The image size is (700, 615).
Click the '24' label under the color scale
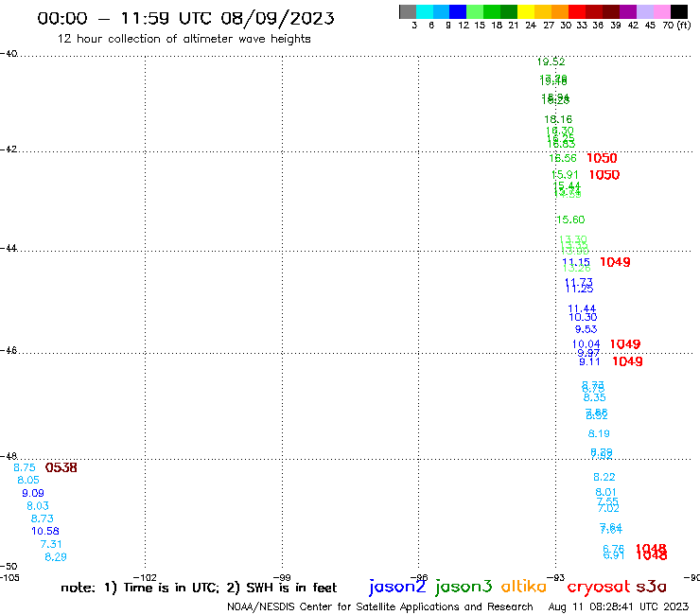tap(531, 25)
